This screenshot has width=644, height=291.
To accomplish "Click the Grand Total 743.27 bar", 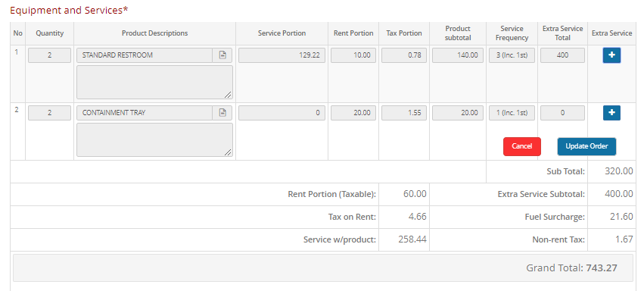I will point(323,268).
